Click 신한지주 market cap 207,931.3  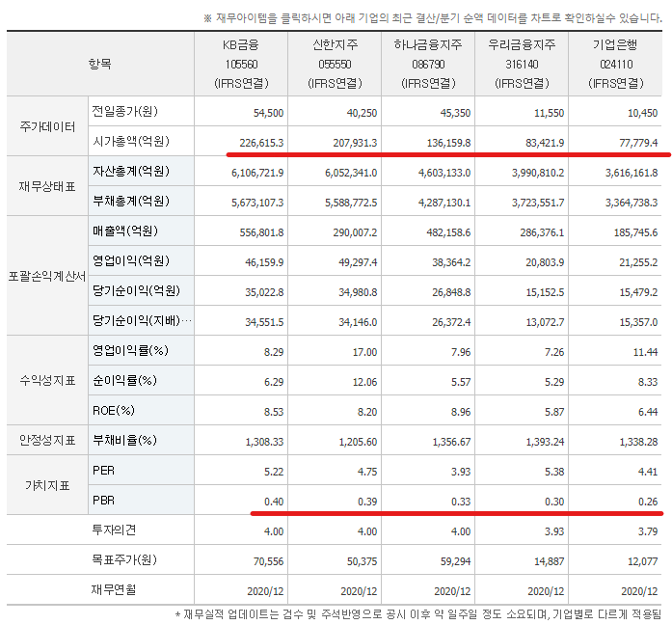point(355,143)
